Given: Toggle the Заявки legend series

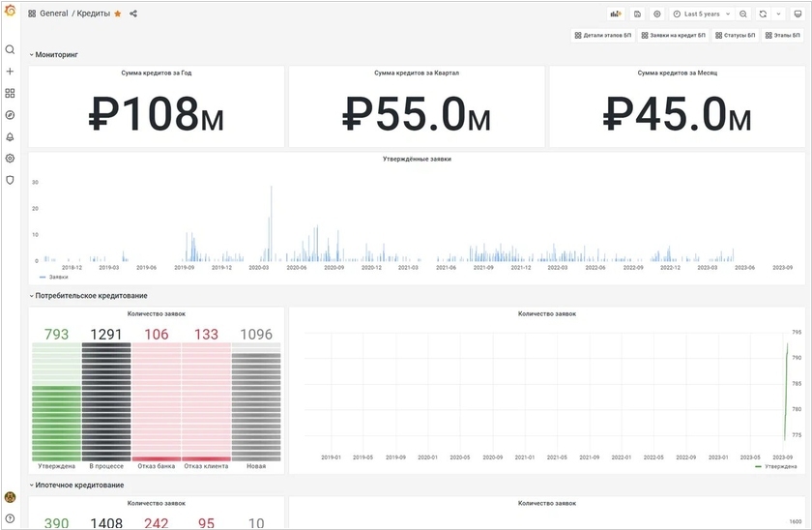Looking at the screenshot, I should point(56,277).
